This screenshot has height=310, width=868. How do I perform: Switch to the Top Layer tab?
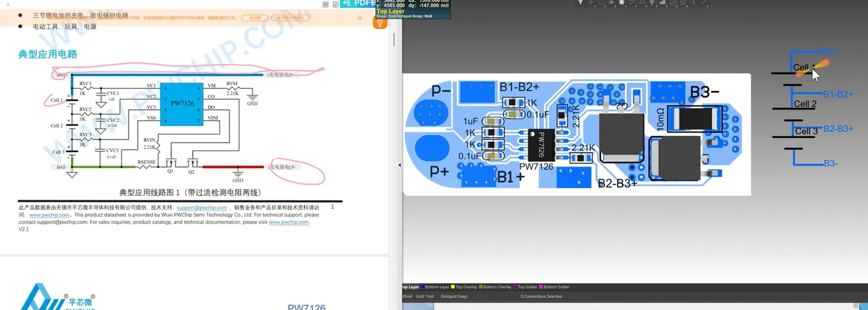click(410, 287)
